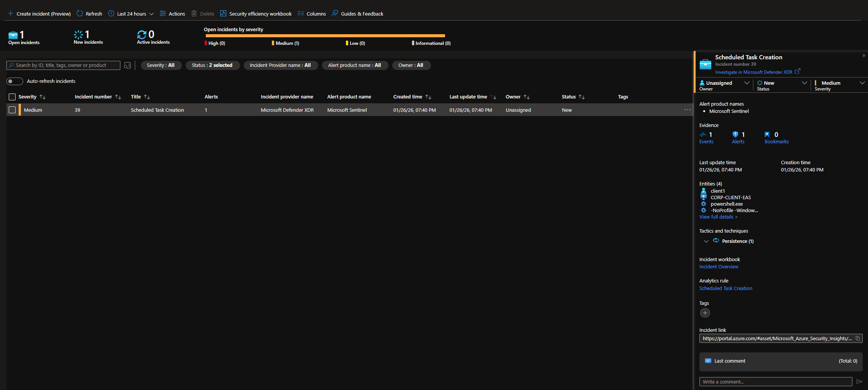Open the Security efficiency workbook
868x390 pixels.
point(256,14)
